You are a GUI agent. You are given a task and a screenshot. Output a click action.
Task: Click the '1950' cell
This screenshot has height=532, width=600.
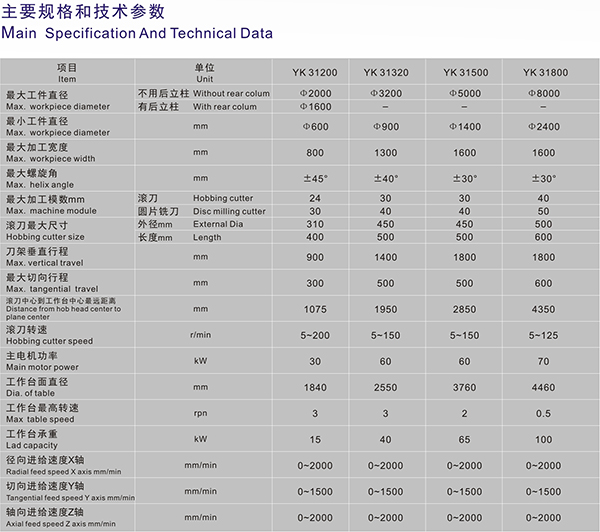click(x=386, y=309)
